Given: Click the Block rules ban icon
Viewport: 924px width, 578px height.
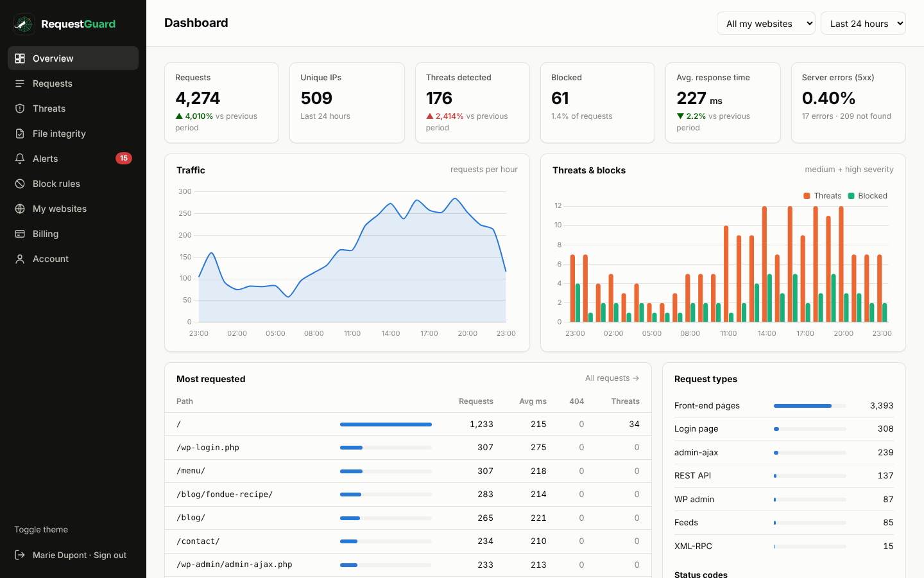Looking at the screenshot, I should (20, 184).
